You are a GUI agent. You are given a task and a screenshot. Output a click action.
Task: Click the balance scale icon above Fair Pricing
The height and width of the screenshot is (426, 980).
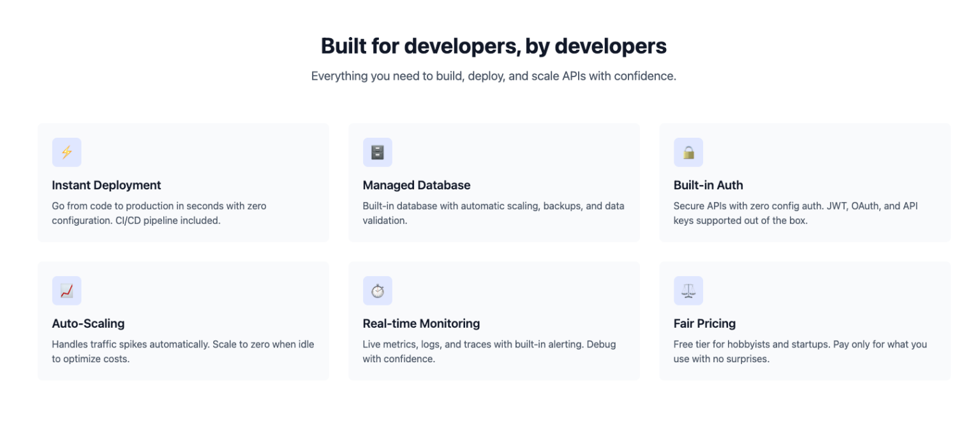(x=688, y=290)
